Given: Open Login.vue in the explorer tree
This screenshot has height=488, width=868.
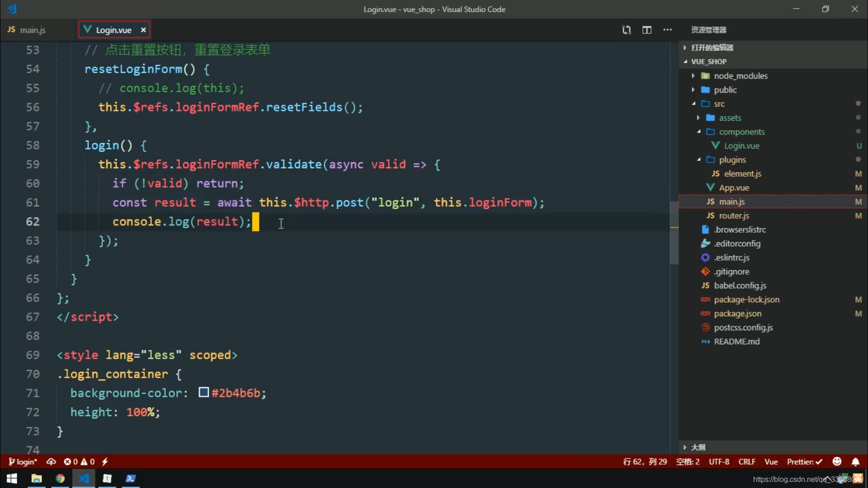Looking at the screenshot, I should (x=773, y=146).
